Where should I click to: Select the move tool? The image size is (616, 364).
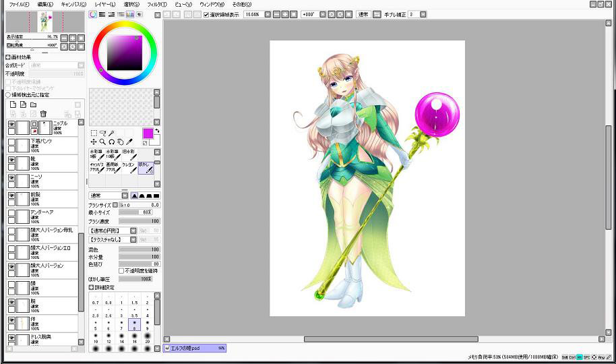[x=93, y=142]
